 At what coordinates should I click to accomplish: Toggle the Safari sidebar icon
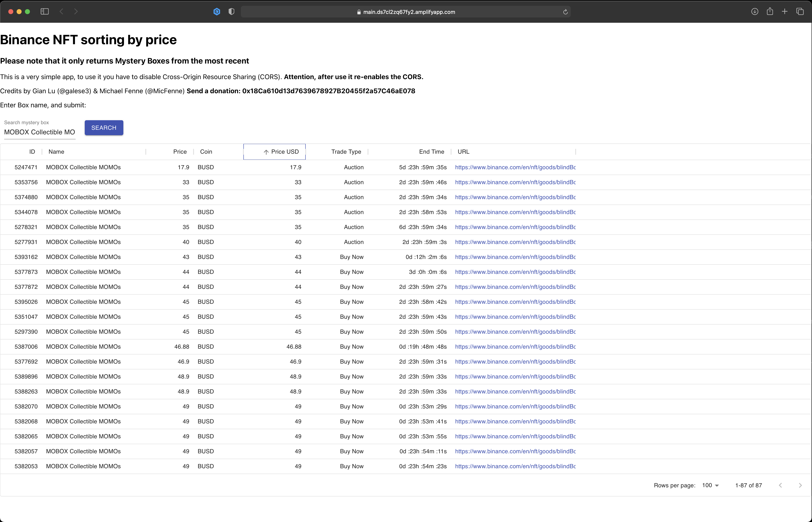[x=44, y=12]
